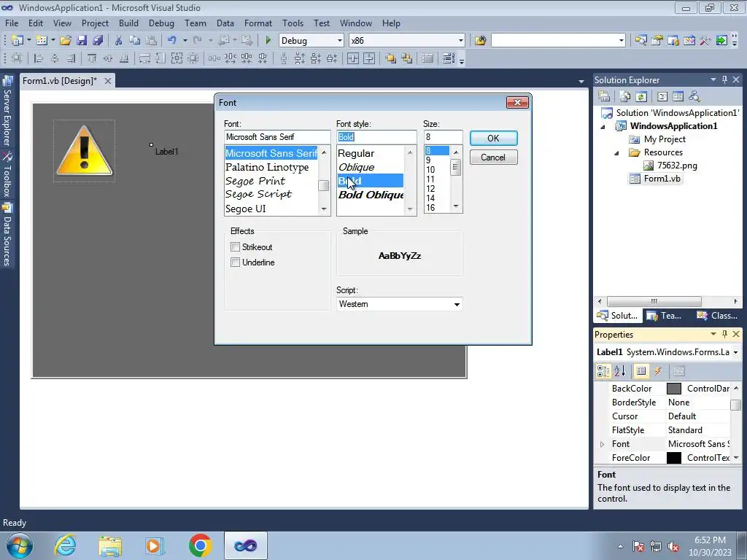747x560 pixels.
Task: Open Chrome from the taskbar
Action: (200, 545)
